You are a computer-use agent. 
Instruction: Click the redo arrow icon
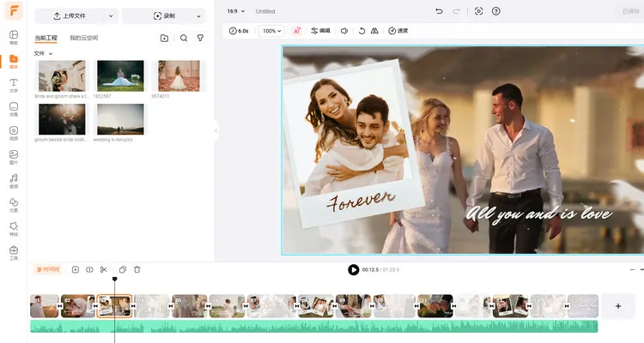pos(456,11)
